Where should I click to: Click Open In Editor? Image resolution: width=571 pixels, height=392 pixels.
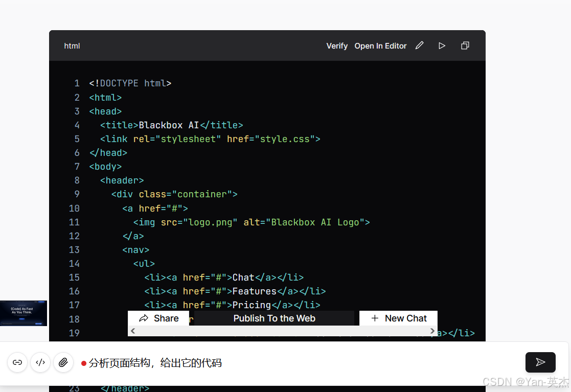[x=380, y=46]
